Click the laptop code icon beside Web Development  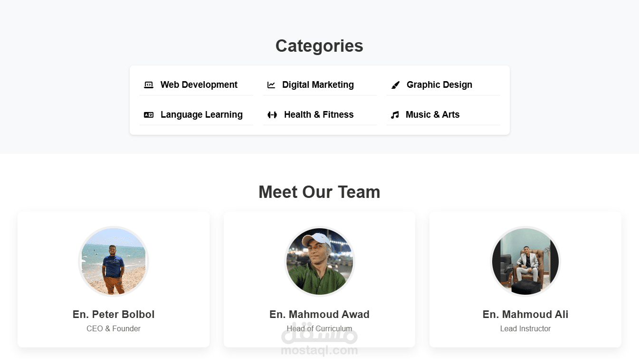[x=149, y=85]
